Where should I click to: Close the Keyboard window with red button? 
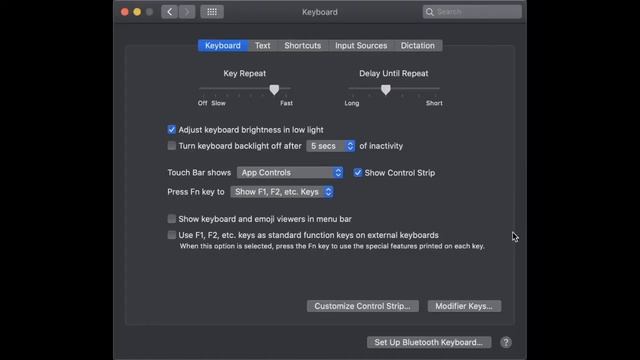125,12
